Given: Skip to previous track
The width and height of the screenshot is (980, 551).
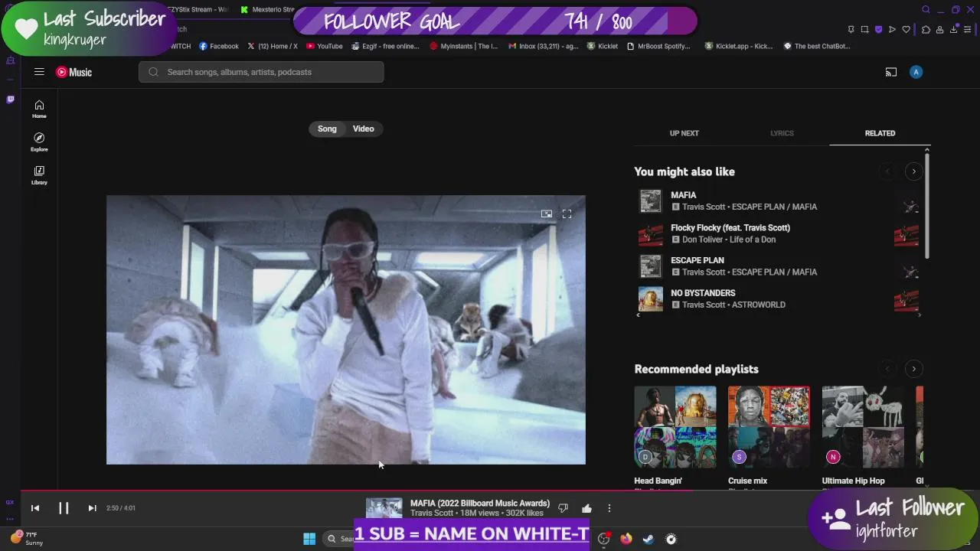Looking at the screenshot, I should click(35, 508).
